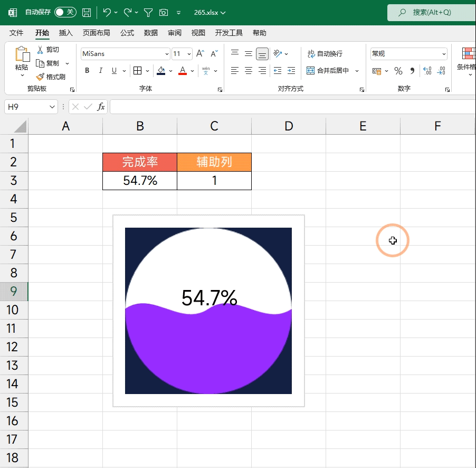
Task: Toggle Underline formatting
Action: pos(114,70)
